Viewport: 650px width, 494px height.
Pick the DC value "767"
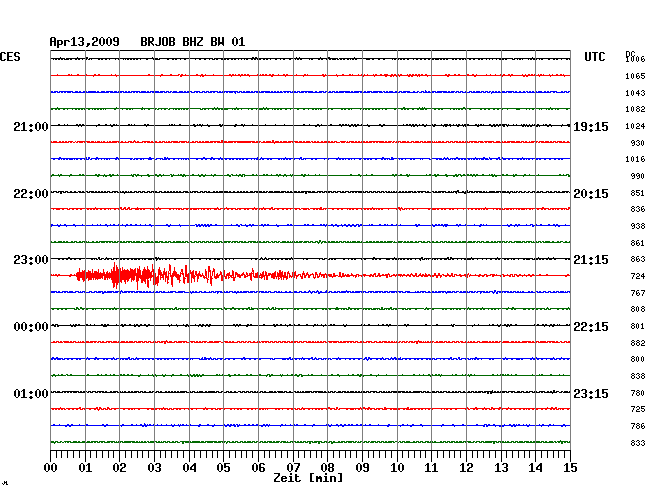tap(638, 293)
